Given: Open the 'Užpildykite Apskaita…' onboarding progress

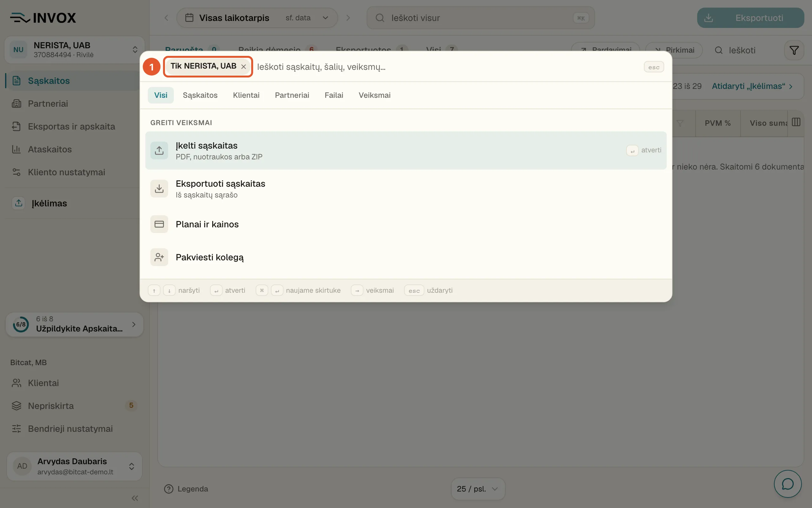Looking at the screenshot, I should tap(75, 324).
